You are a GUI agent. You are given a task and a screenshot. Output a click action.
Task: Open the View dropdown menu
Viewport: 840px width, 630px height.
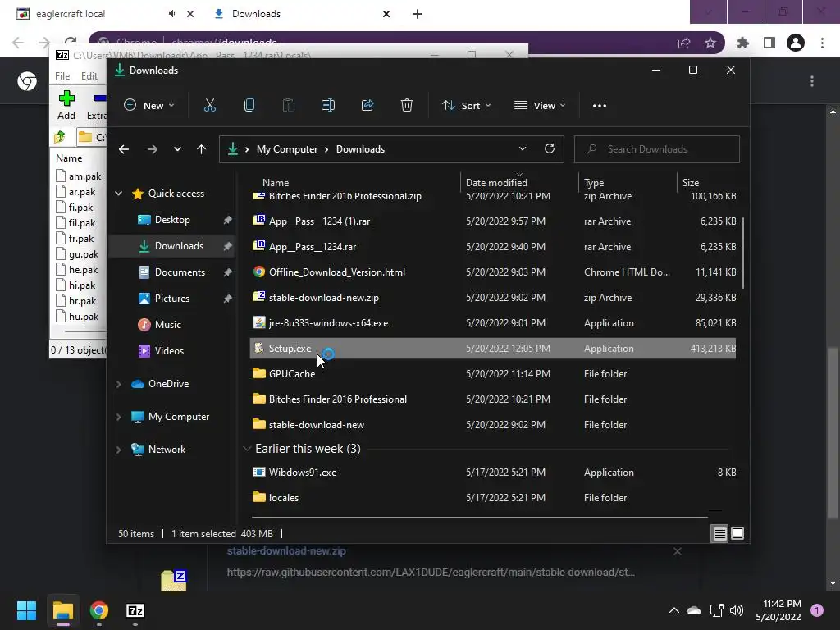[540, 106]
